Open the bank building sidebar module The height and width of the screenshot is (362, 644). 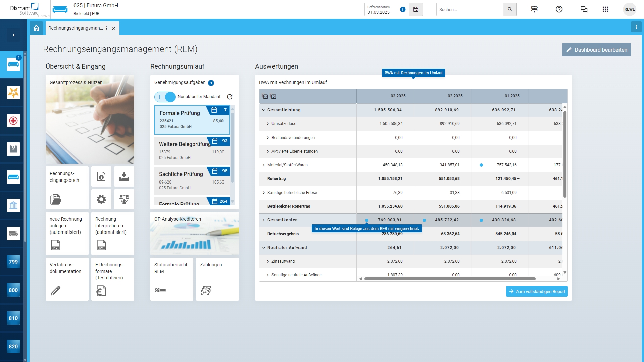[13, 205]
